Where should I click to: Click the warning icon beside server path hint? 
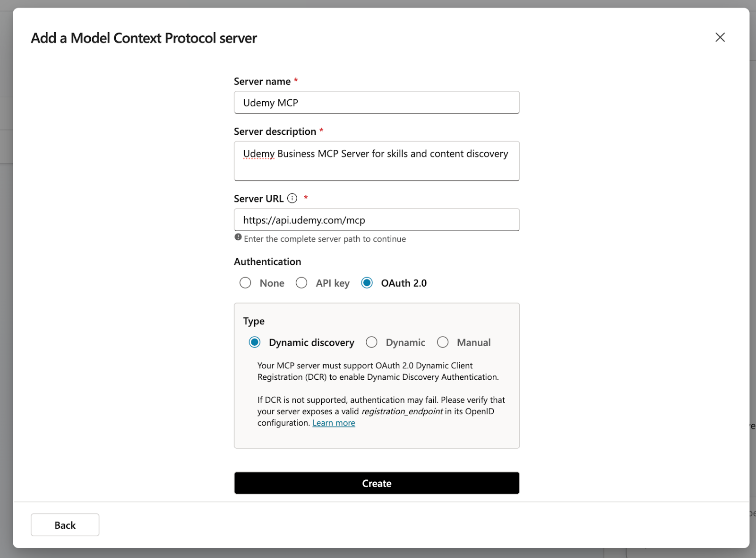pos(238,237)
